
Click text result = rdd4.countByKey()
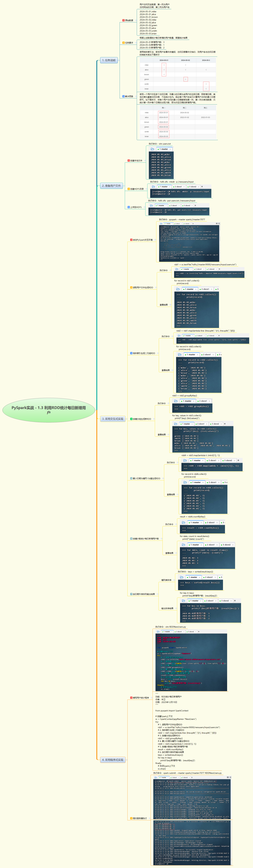pyautogui.click(x=192, y=517)
